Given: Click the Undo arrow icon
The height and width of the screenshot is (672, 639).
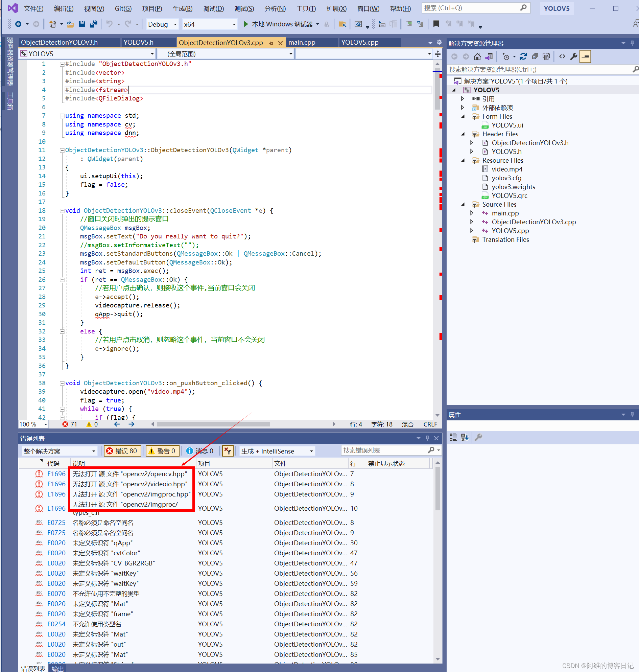Looking at the screenshot, I should (109, 24).
